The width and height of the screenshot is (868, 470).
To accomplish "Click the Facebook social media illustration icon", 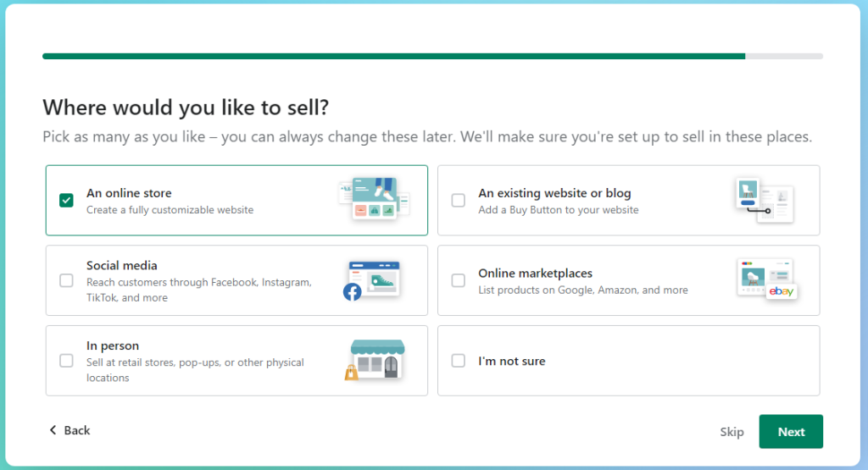I will click(x=373, y=280).
